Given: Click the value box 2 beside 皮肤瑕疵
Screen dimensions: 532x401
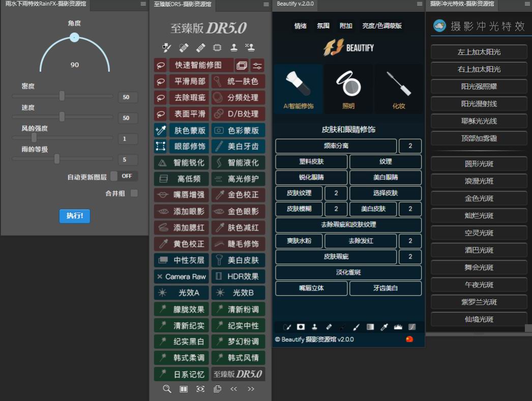Looking at the screenshot, I should pos(410,256).
